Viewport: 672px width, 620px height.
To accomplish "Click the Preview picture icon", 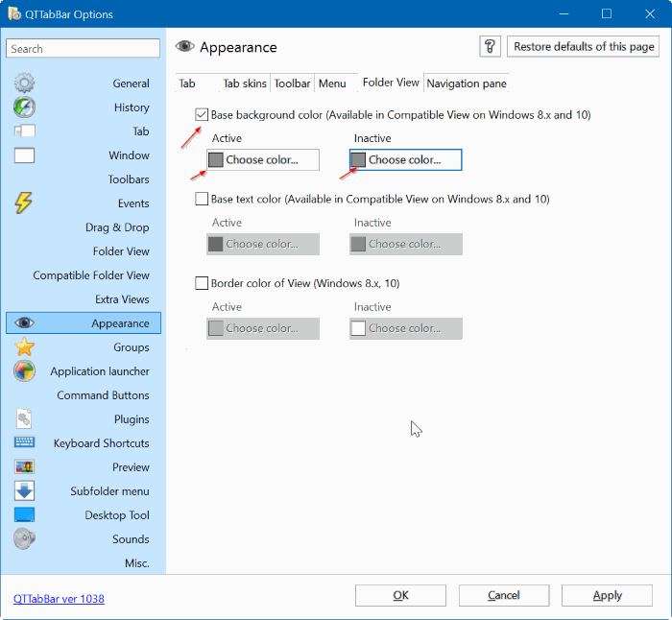I will coord(24,466).
